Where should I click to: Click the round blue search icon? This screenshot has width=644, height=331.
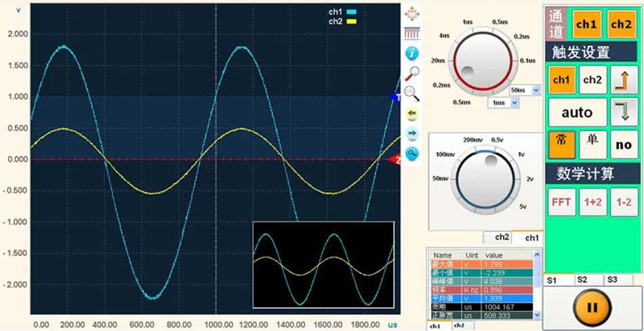click(412, 153)
